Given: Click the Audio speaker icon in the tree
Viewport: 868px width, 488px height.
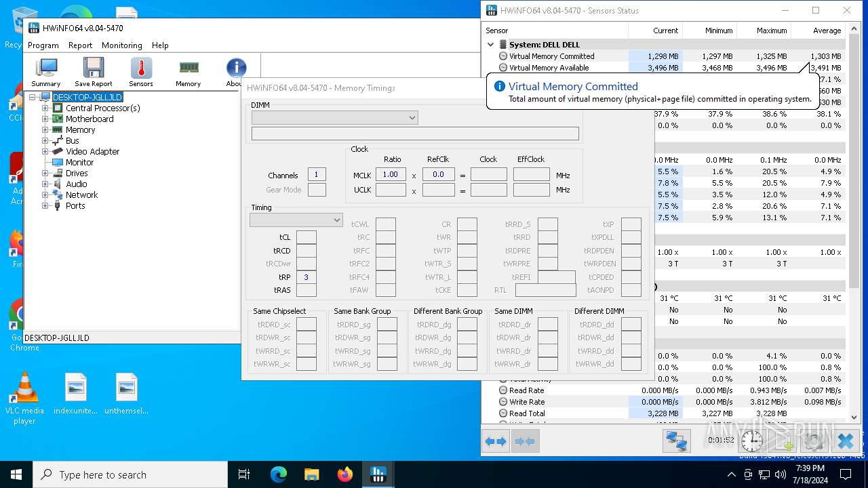Looking at the screenshot, I should point(58,184).
